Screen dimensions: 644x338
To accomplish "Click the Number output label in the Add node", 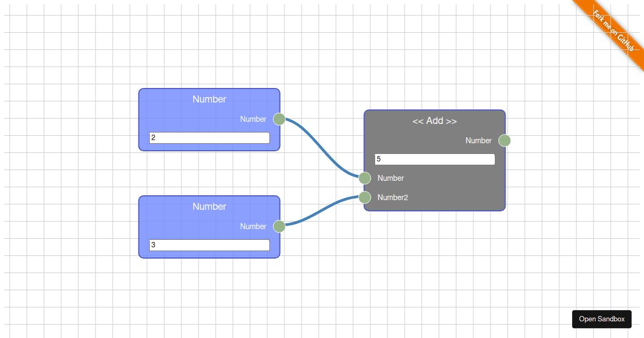I will [479, 141].
